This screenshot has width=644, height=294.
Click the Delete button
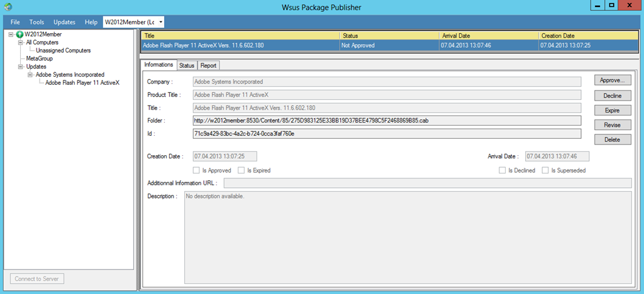[613, 140]
